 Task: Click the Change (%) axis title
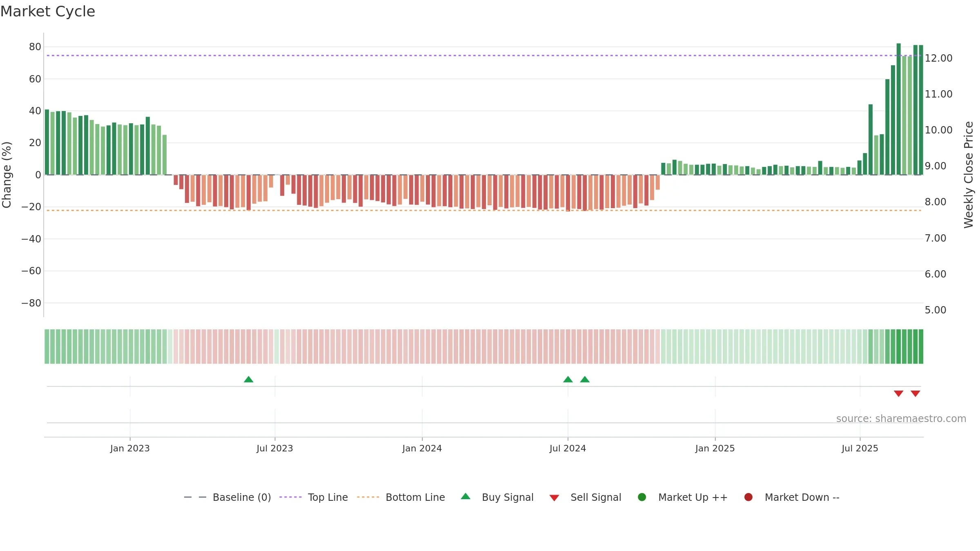(x=7, y=175)
